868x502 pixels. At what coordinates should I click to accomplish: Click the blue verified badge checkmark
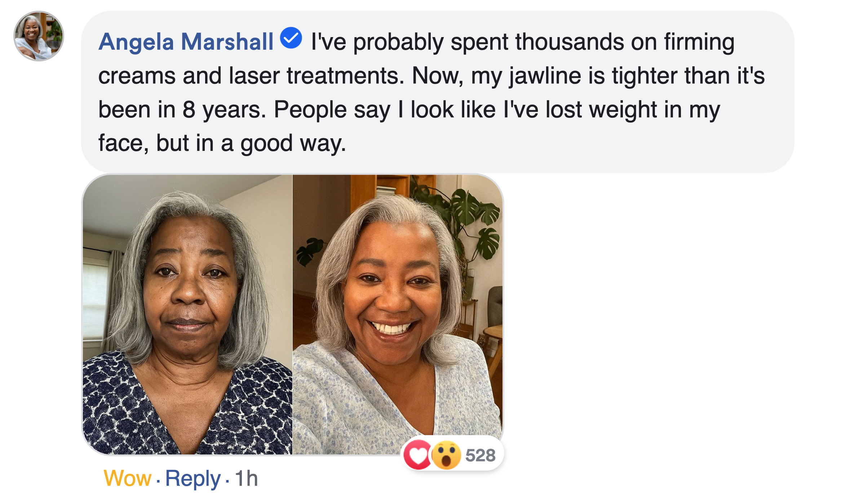tap(291, 38)
